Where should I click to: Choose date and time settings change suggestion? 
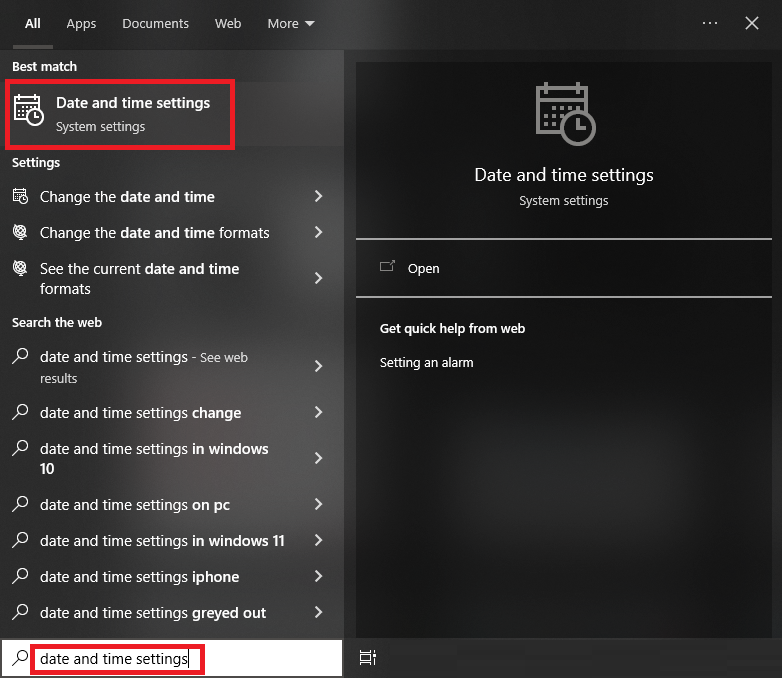[x=172, y=413]
